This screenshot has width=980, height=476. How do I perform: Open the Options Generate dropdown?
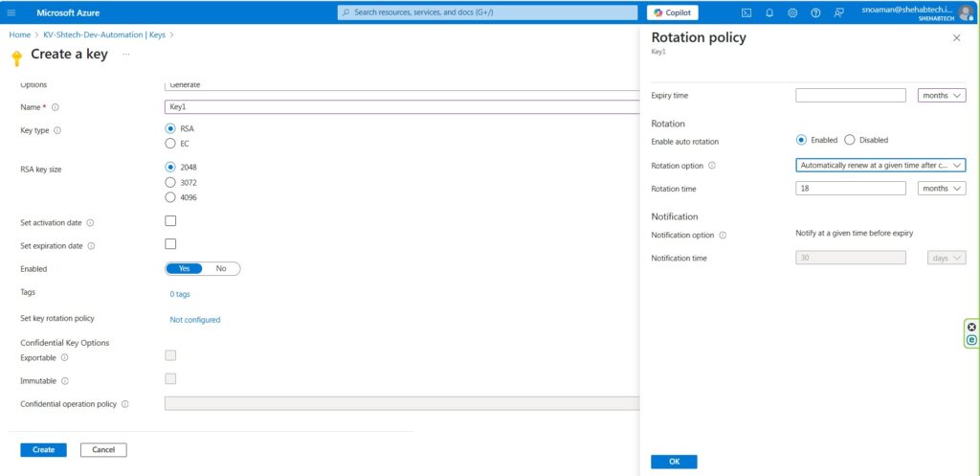(402, 85)
